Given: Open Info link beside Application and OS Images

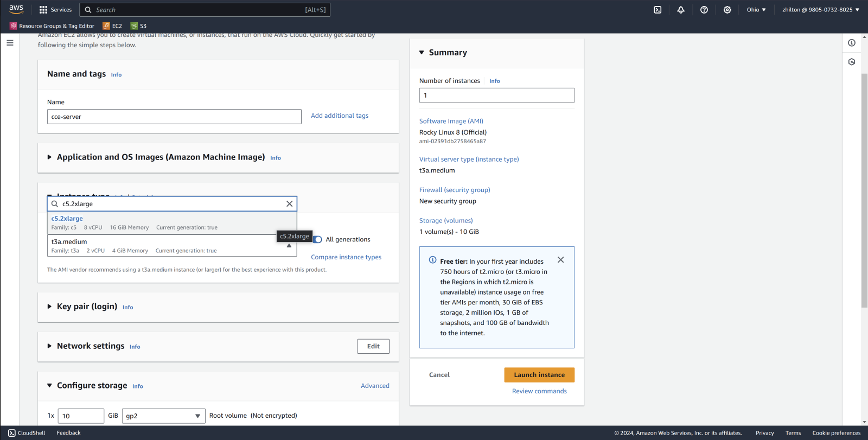Looking at the screenshot, I should coord(276,158).
